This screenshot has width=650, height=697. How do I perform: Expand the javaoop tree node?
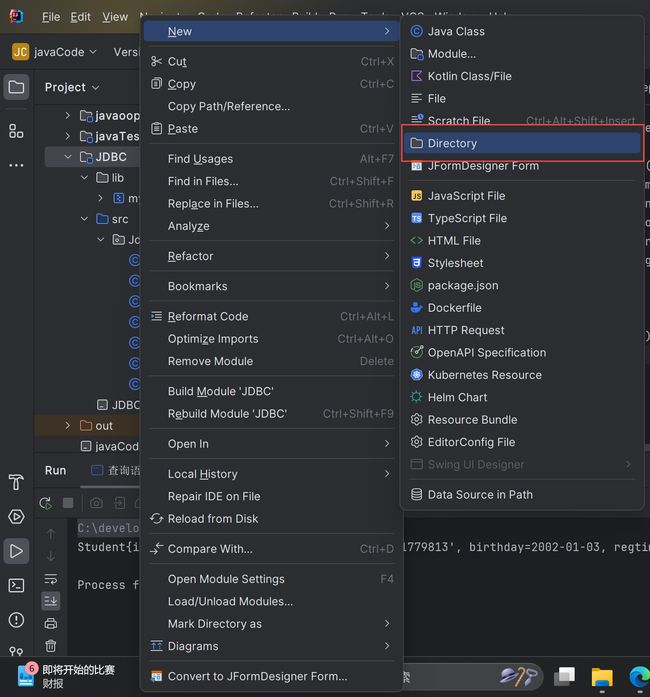[x=68, y=116]
